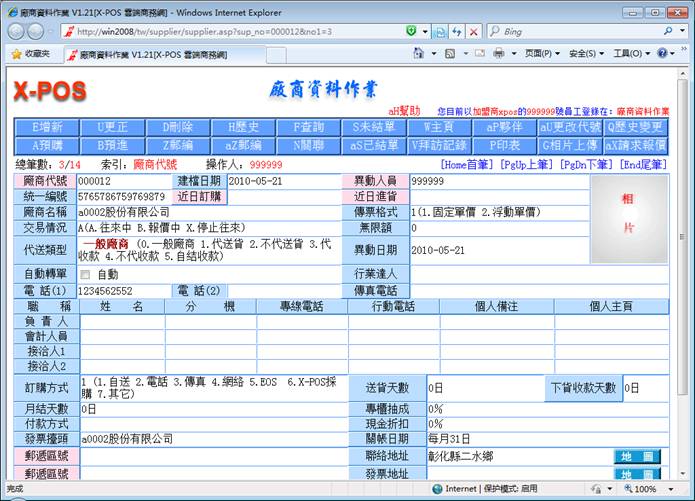Follow the [PgDn下筆] next record link
Viewport: 695px width, 501px height.
pos(586,164)
